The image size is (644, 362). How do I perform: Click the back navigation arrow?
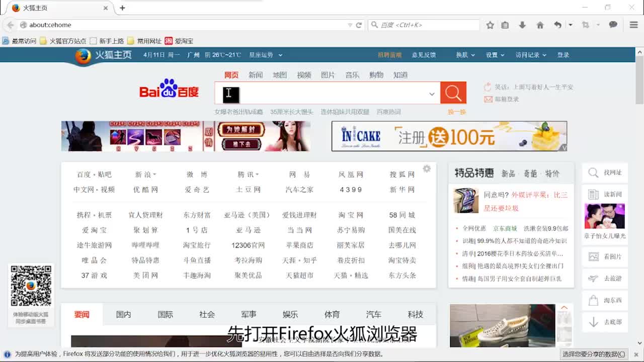10,25
